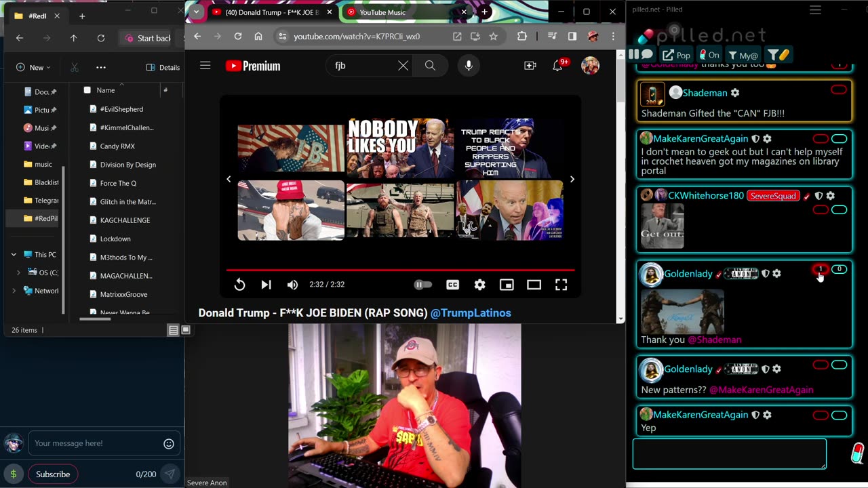Pop out the Pilled chat
The height and width of the screenshot is (488, 868).
tap(676, 55)
